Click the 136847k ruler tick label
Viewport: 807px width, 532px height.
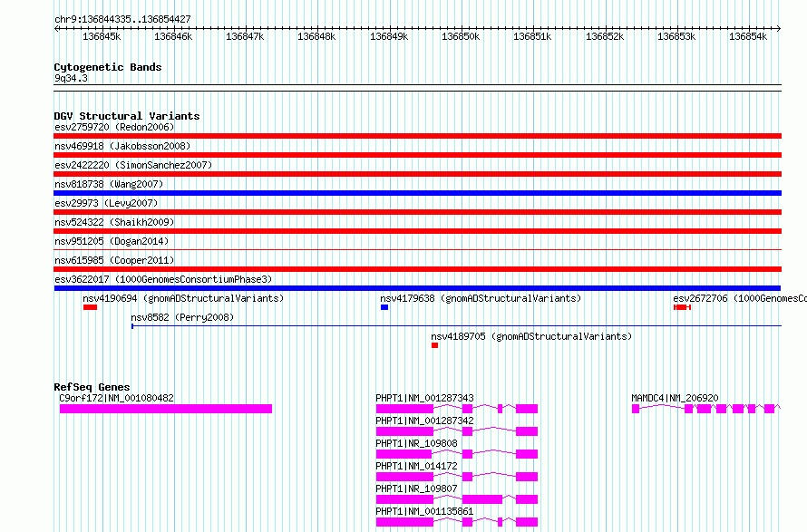(245, 36)
